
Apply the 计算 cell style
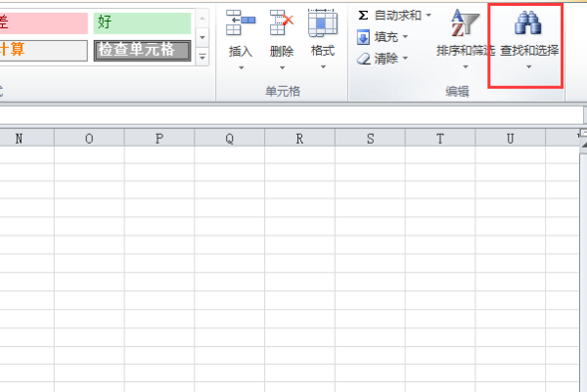click(44, 50)
